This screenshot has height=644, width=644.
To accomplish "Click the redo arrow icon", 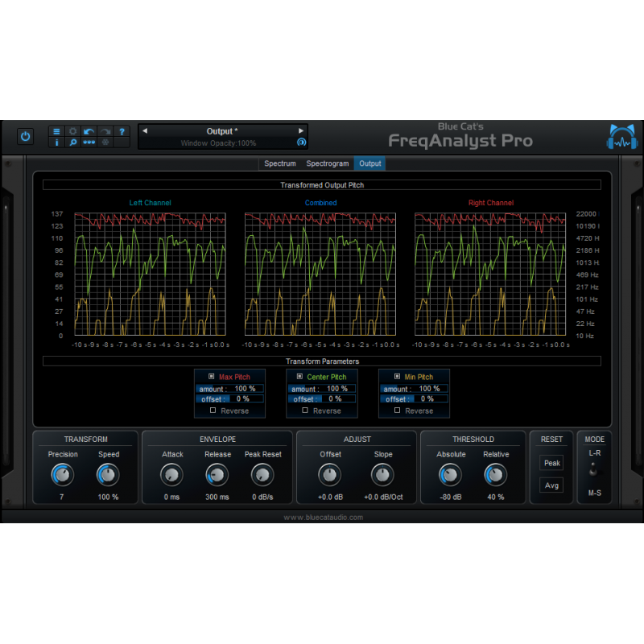I will tap(104, 132).
